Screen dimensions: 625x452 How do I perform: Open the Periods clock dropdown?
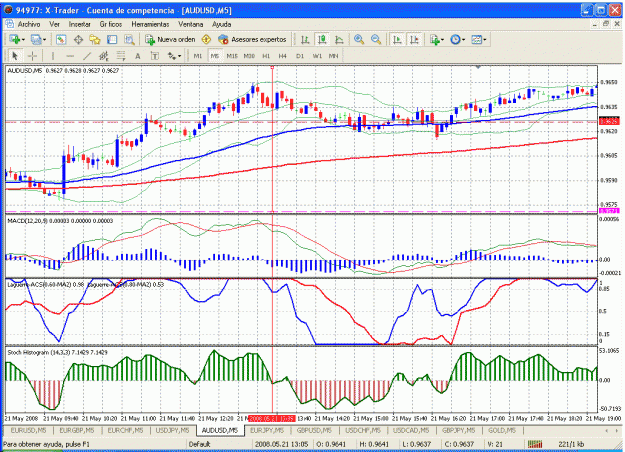click(457, 39)
